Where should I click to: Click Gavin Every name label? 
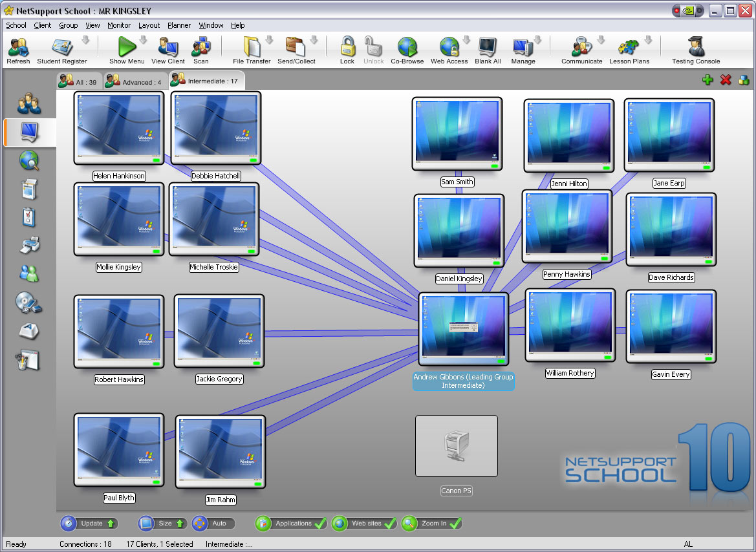(671, 375)
